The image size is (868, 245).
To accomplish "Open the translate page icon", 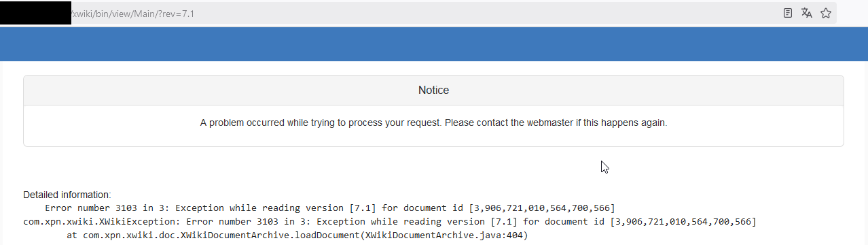I will coord(807,13).
